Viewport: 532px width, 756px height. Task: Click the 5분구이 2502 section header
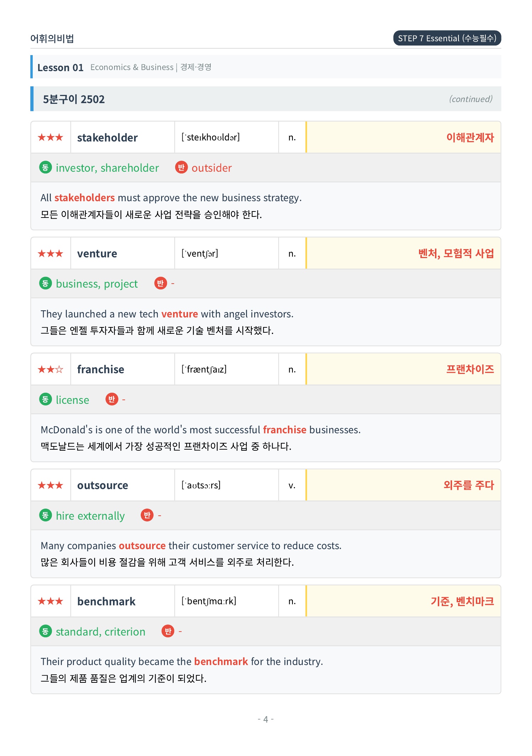pyautogui.click(x=266, y=99)
